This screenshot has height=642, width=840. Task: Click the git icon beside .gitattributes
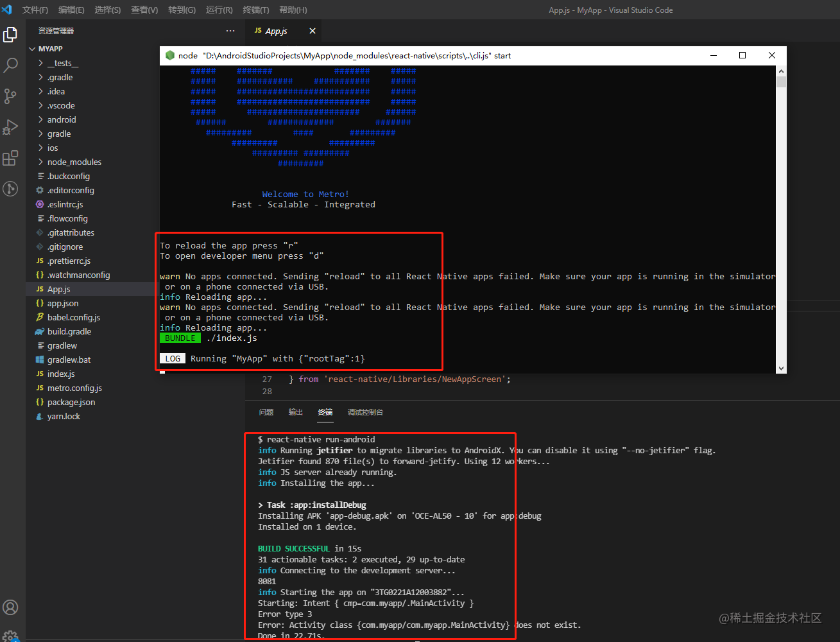tap(40, 232)
